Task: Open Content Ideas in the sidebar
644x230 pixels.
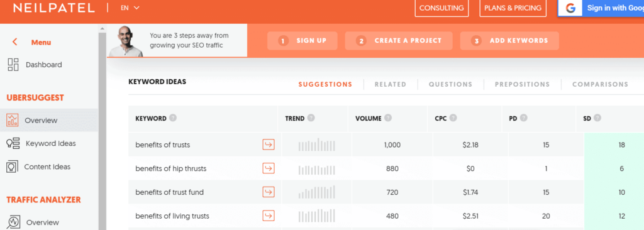Action: tap(47, 167)
